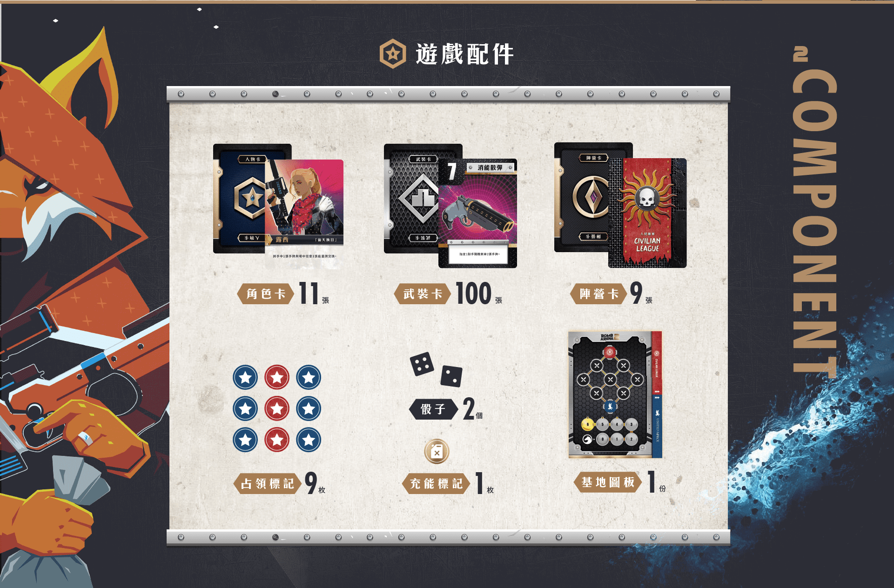The image size is (894, 588).
Task: Click the red star token in top row
Action: (x=277, y=377)
